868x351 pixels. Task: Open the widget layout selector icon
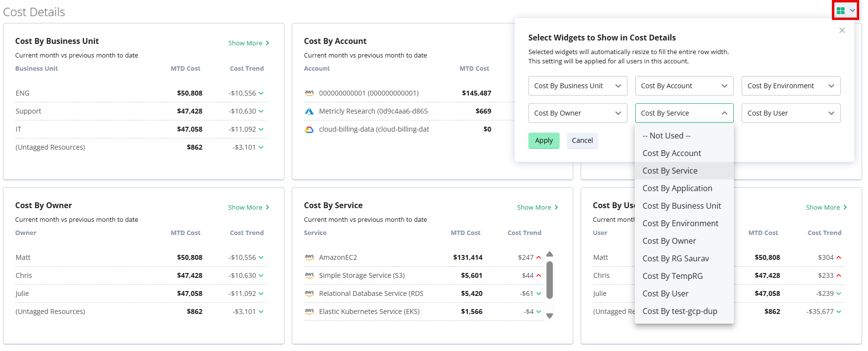point(845,11)
